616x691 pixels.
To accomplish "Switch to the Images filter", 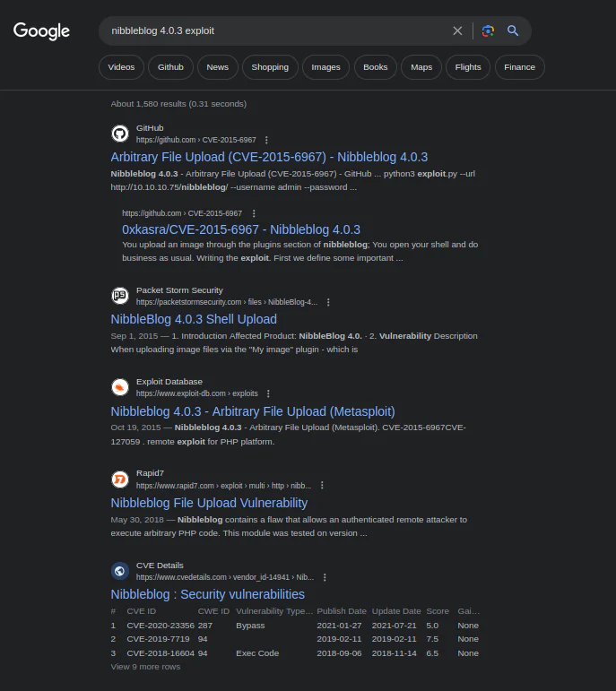I will tap(325, 67).
